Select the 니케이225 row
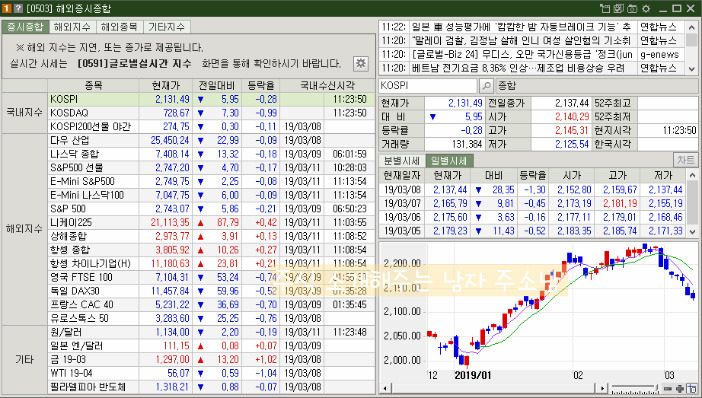This screenshot has width=702, height=398. (211, 223)
